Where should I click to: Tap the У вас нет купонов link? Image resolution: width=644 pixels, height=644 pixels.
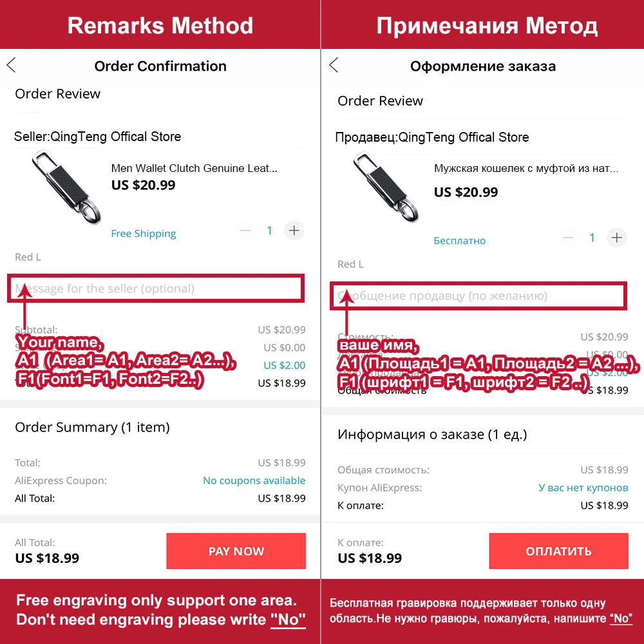click(x=583, y=488)
